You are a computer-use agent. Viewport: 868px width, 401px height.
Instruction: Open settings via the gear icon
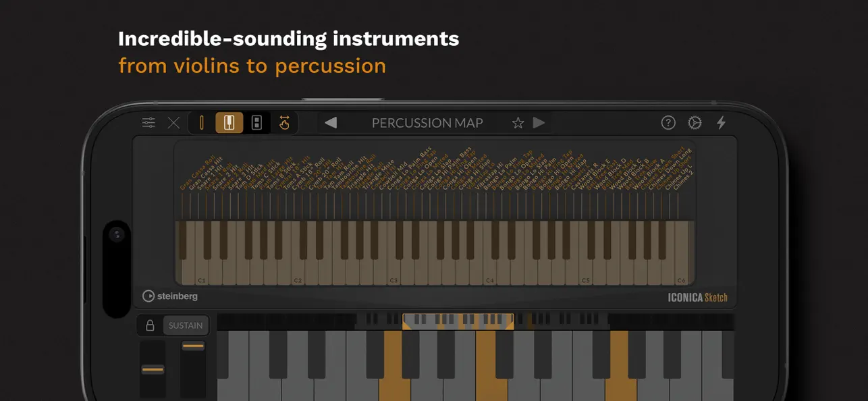pyautogui.click(x=695, y=123)
